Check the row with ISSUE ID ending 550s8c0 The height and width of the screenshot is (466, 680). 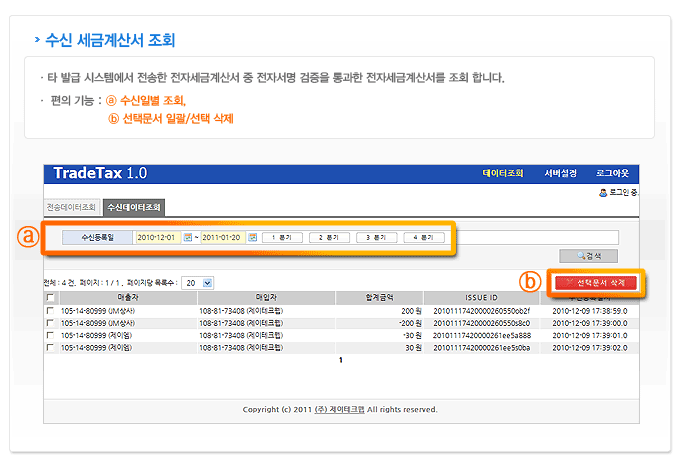coord(50,323)
